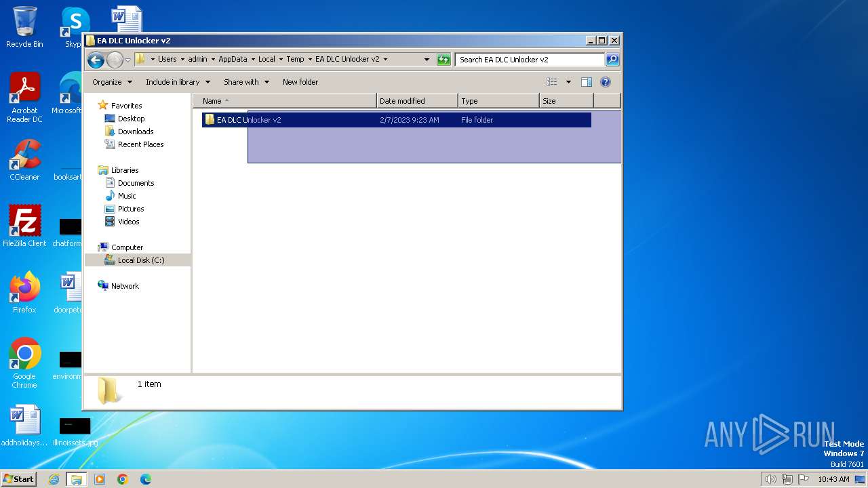Select Local in the address breadcrumb
This screenshot has width=868, height=488.
point(267,59)
